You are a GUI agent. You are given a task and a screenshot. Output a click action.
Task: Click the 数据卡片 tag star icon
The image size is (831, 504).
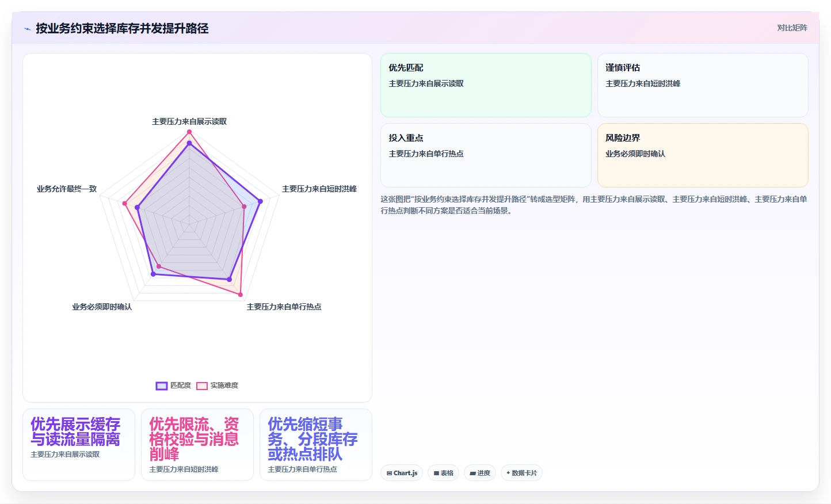click(x=508, y=473)
